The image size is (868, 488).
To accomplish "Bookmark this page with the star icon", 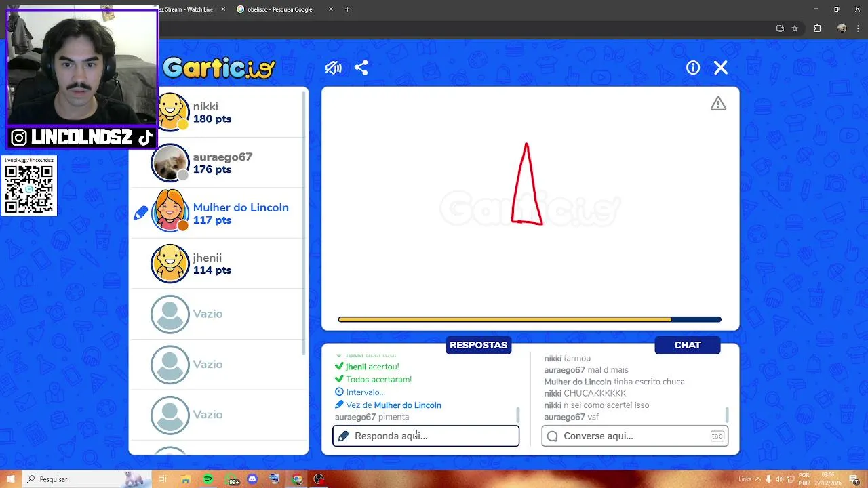I will (795, 28).
